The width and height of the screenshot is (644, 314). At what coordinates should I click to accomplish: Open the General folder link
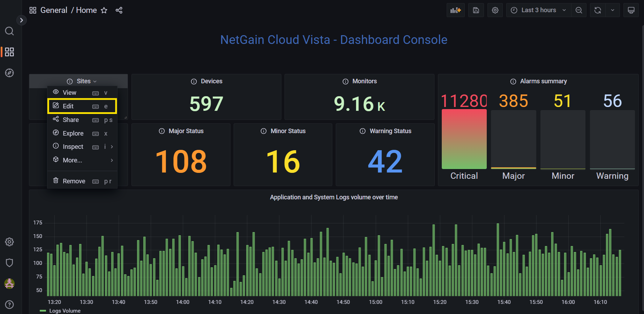tap(54, 10)
